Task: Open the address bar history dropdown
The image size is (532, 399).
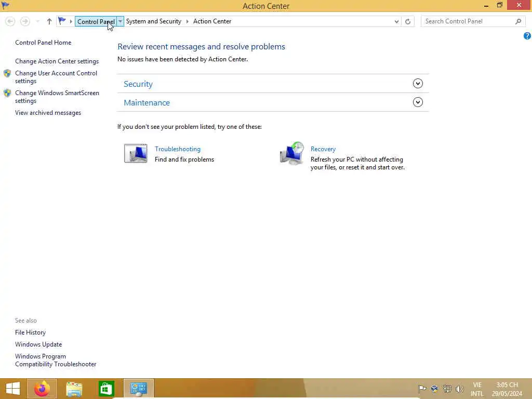Action: pyautogui.click(x=396, y=21)
